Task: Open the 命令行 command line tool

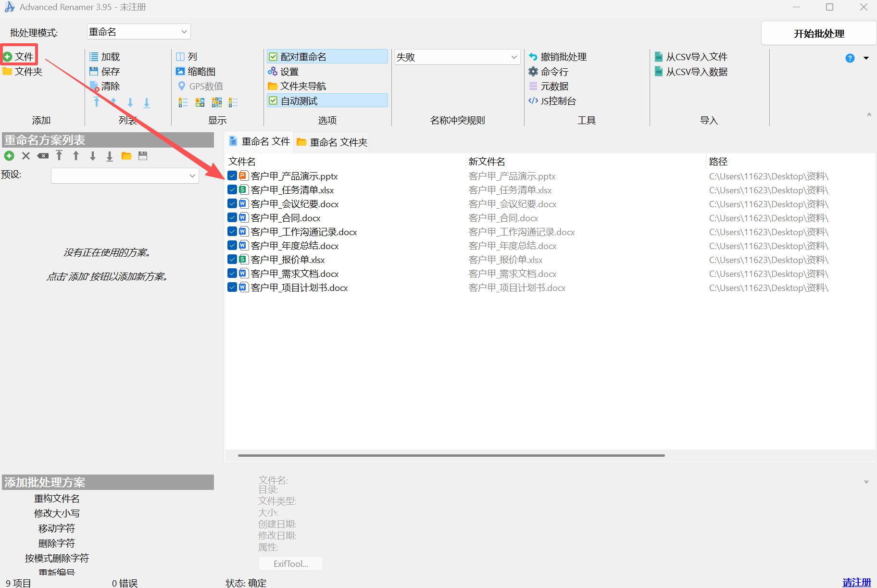Action: coord(549,72)
